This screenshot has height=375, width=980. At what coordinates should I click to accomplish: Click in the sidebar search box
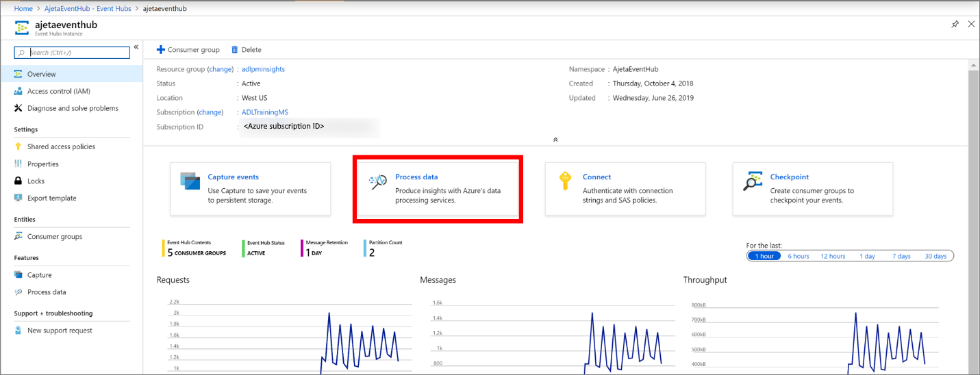click(x=78, y=53)
